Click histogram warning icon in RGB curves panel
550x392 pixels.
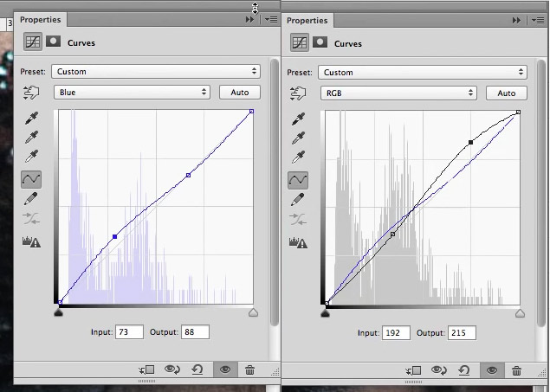click(298, 243)
